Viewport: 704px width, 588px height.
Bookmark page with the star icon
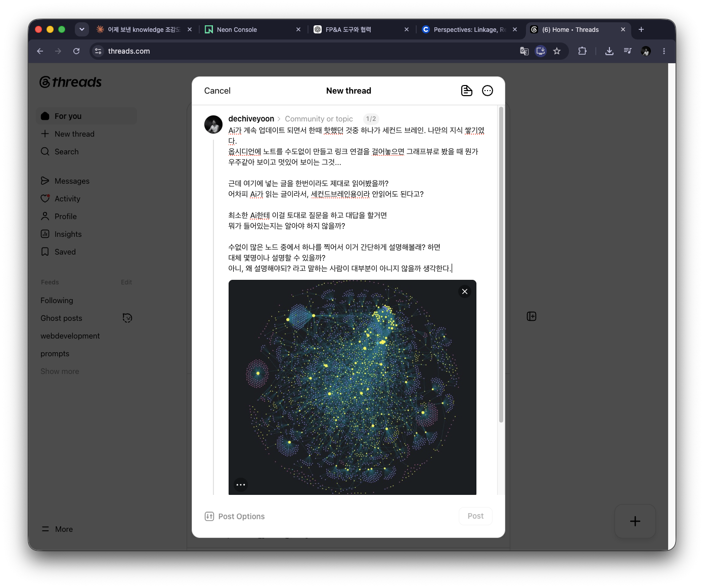(x=557, y=51)
